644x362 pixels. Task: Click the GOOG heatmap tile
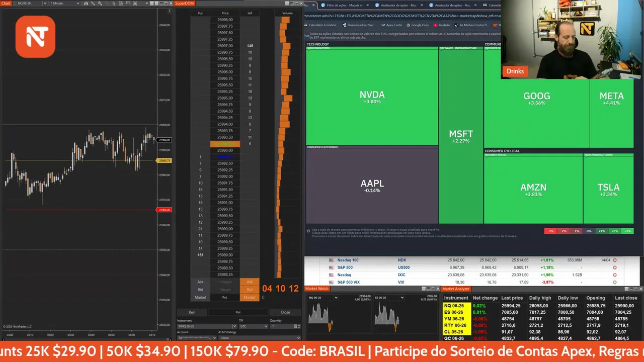(x=537, y=99)
